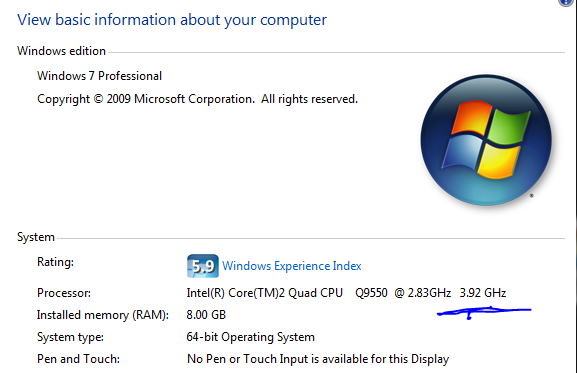Click the 'System' section header
This screenshot has height=373, width=577.
tap(36, 237)
